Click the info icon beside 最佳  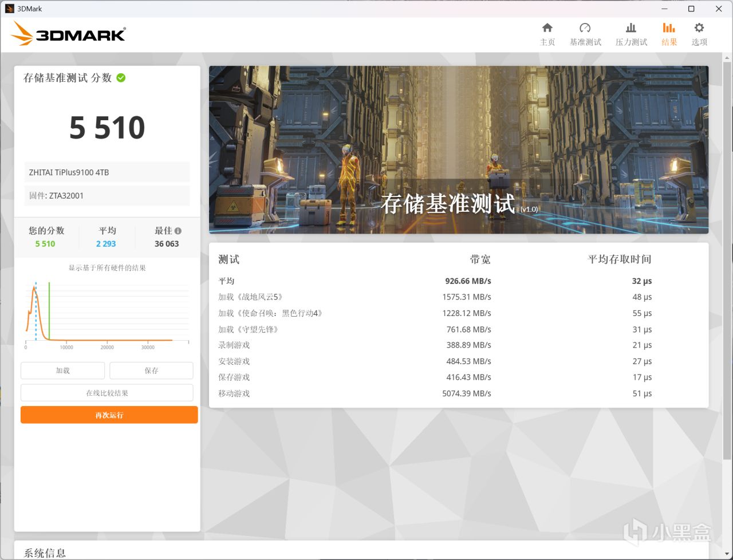tap(178, 231)
